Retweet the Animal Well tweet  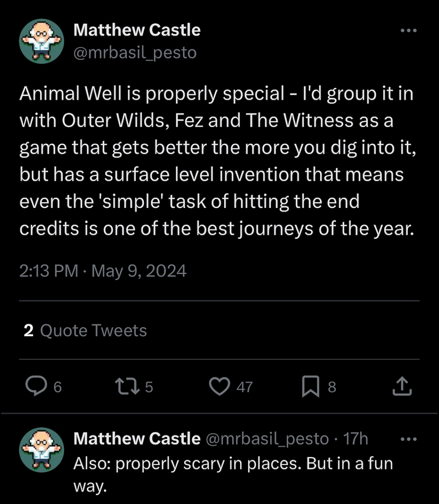point(127,386)
